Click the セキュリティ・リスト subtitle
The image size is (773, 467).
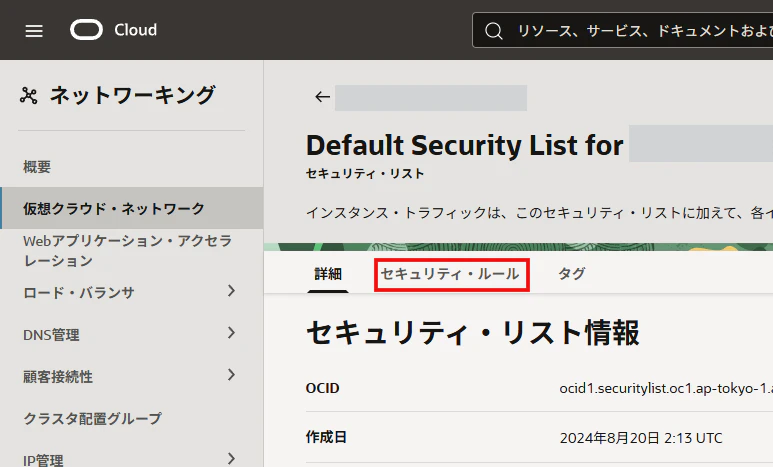click(365, 174)
